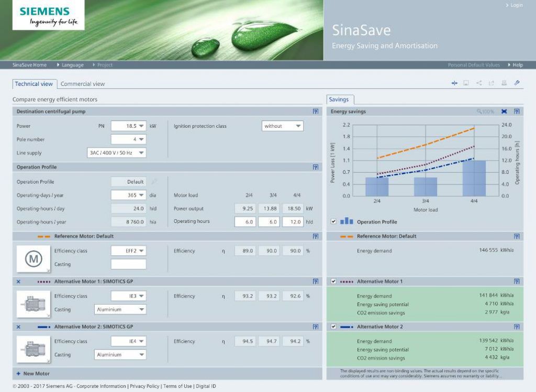The image size is (536, 392).
Task: Open the Line supply dropdown
Action: click(x=117, y=153)
